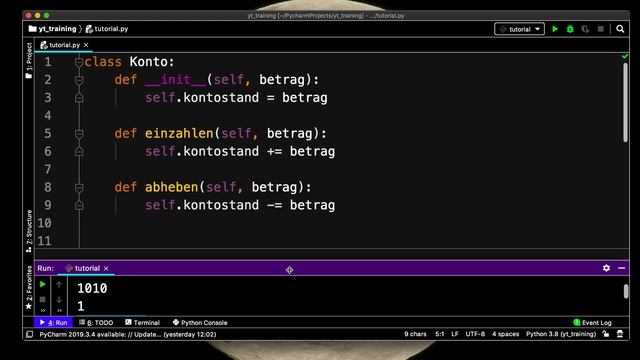The height and width of the screenshot is (360, 640).
Task: Change line separator LF in the status bar
Action: click(455, 334)
